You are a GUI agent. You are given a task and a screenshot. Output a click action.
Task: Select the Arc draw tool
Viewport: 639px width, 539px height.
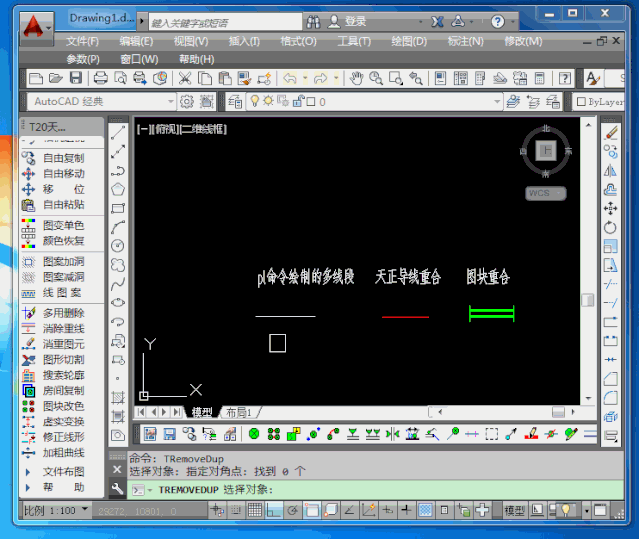(x=118, y=227)
